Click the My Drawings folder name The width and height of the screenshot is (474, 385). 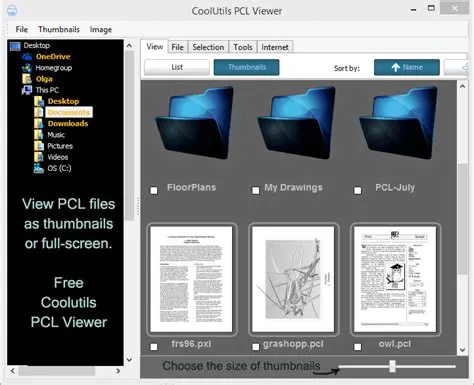pyautogui.click(x=294, y=187)
